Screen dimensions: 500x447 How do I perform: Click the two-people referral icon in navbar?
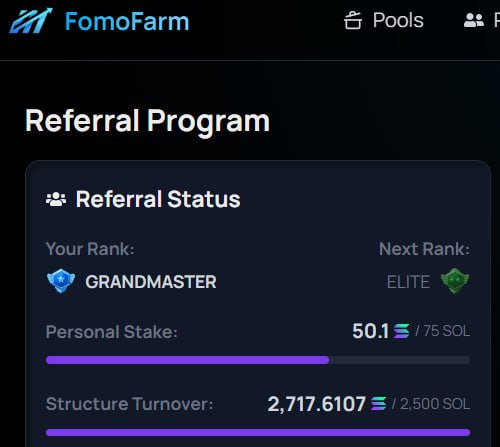click(474, 20)
